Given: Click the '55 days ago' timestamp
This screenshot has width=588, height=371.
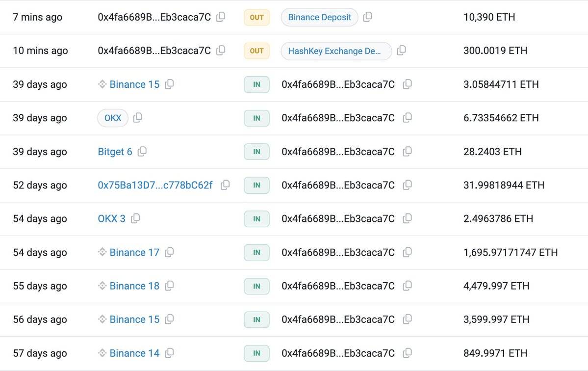Looking at the screenshot, I should [x=40, y=286].
